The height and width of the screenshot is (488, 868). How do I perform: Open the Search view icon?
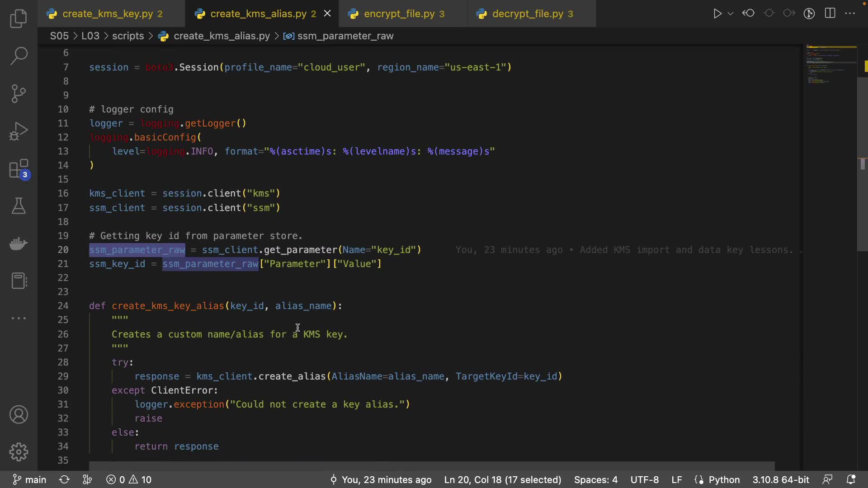pos(19,56)
